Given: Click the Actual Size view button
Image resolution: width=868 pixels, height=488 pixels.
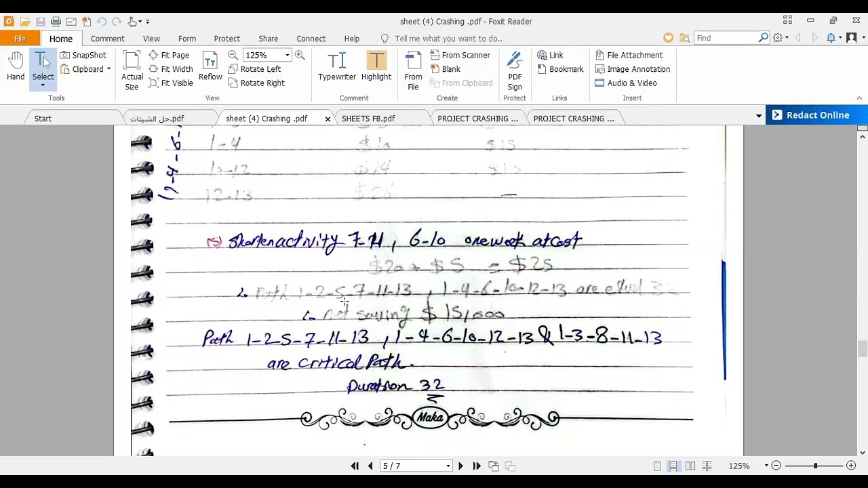Looking at the screenshot, I should [x=132, y=70].
